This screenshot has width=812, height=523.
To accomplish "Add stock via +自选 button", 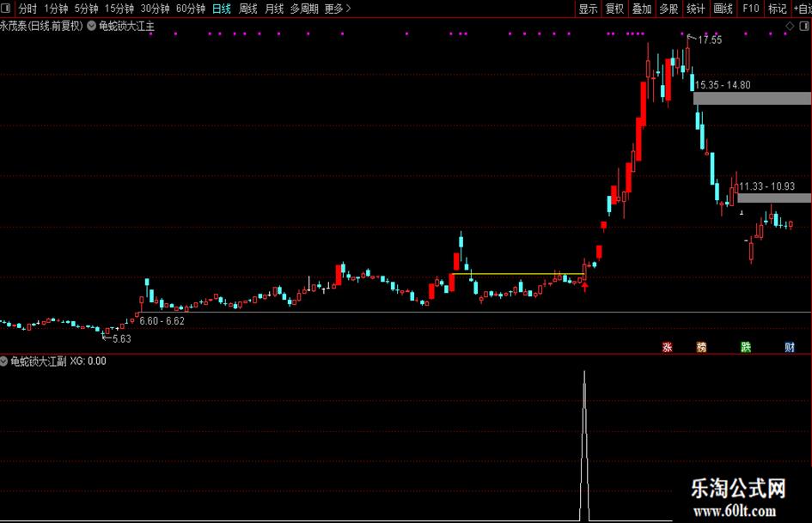I will [x=803, y=9].
